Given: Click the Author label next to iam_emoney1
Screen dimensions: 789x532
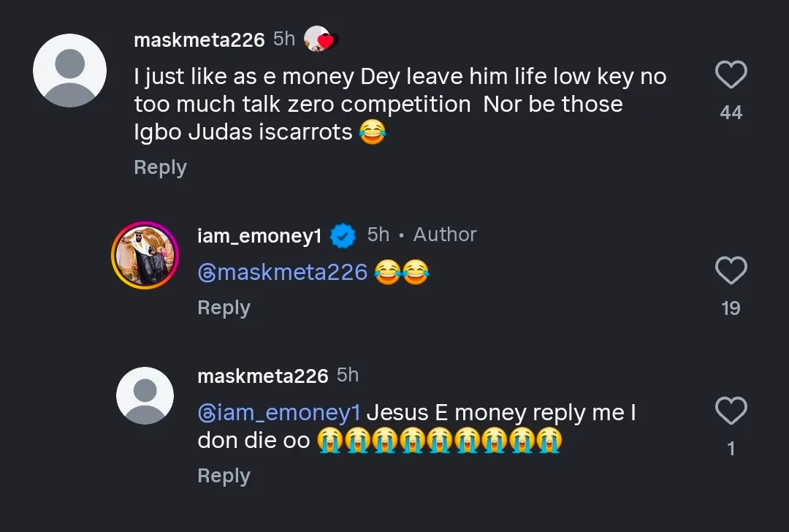Looking at the screenshot, I should tap(445, 235).
